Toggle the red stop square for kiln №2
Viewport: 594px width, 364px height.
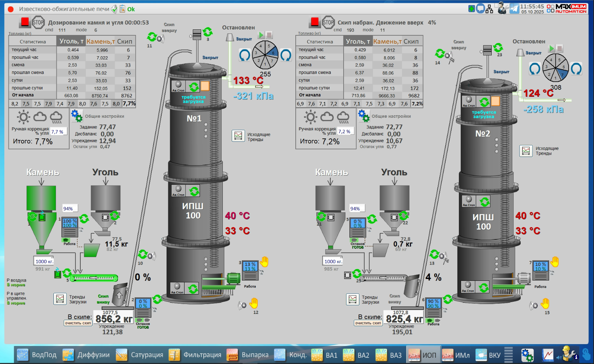coord(315,22)
